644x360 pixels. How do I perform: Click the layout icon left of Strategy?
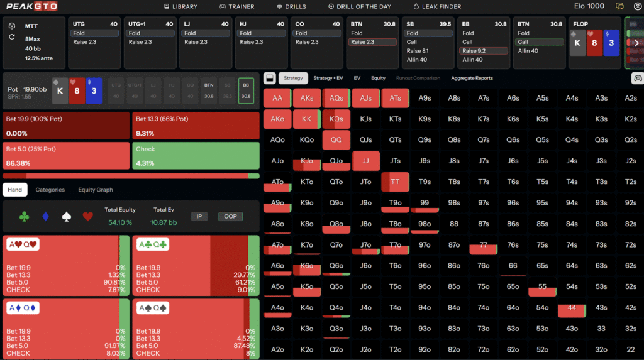point(270,79)
